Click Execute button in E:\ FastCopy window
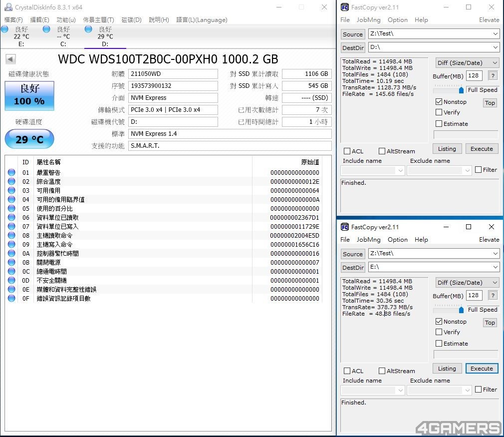 point(482,369)
